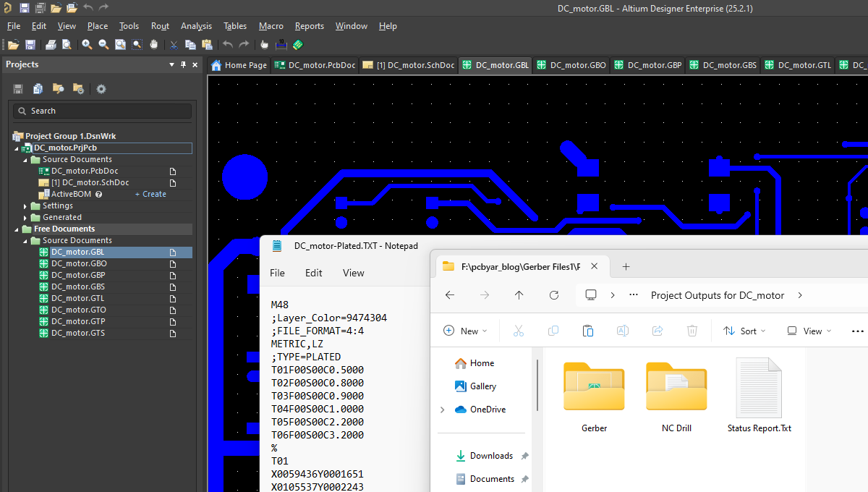Screen dimensions: 868x492
Task: Click breadcrumb Project Outputs for DC_motor
Action: pyautogui.click(x=718, y=295)
